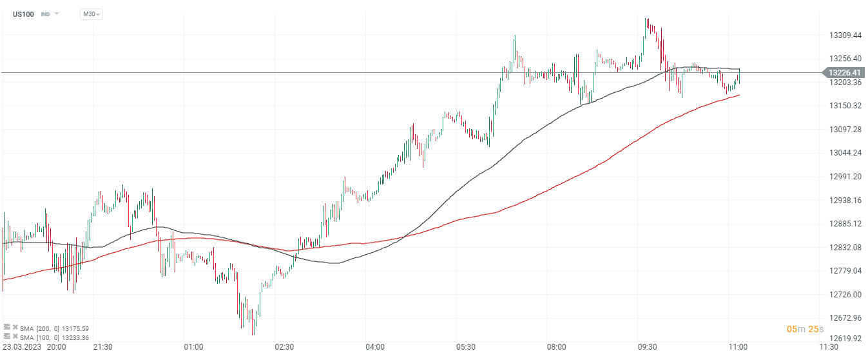Click the 13309.44 price axis label
This screenshot has height=358, width=868.
point(846,35)
